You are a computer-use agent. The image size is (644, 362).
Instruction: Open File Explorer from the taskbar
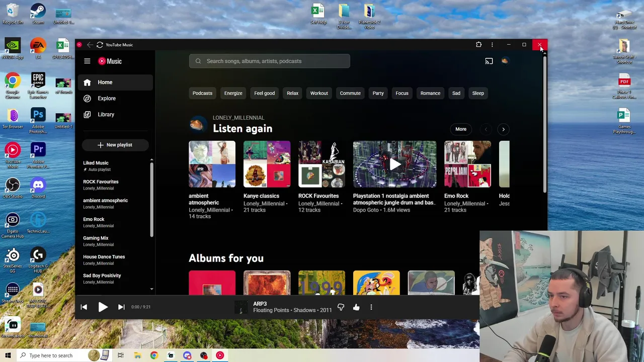click(x=137, y=355)
